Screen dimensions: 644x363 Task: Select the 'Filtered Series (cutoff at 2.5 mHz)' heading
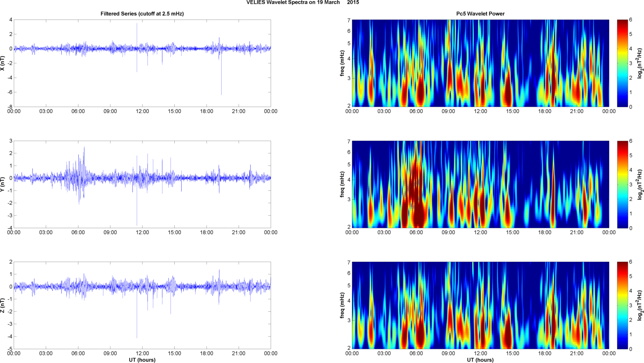pyautogui.click(x=142, y=14)
